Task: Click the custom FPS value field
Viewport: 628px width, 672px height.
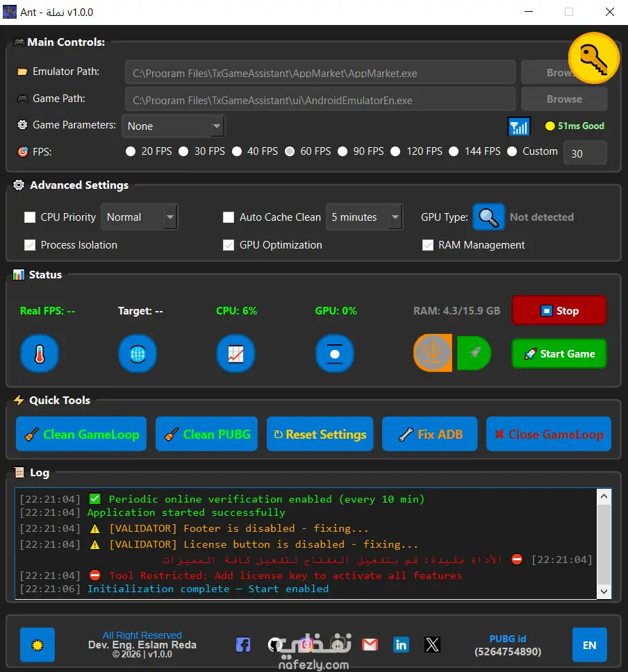Action: (585, 153)
